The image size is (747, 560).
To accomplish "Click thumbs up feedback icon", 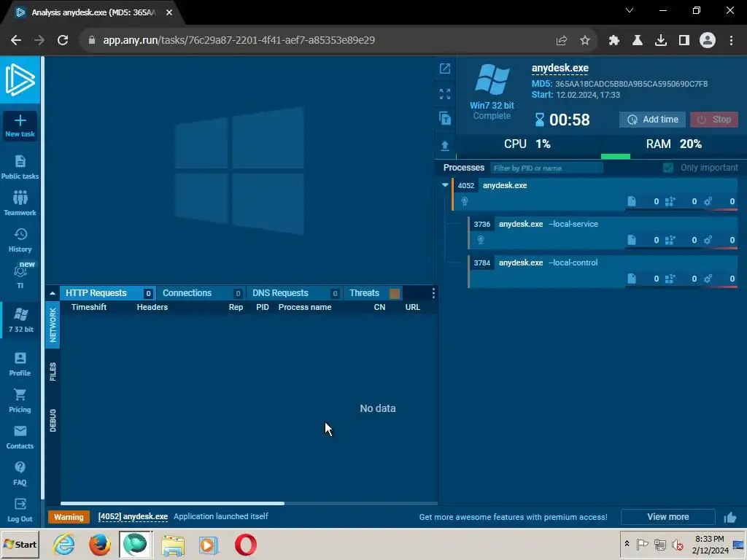I will (x=730, y=517).
